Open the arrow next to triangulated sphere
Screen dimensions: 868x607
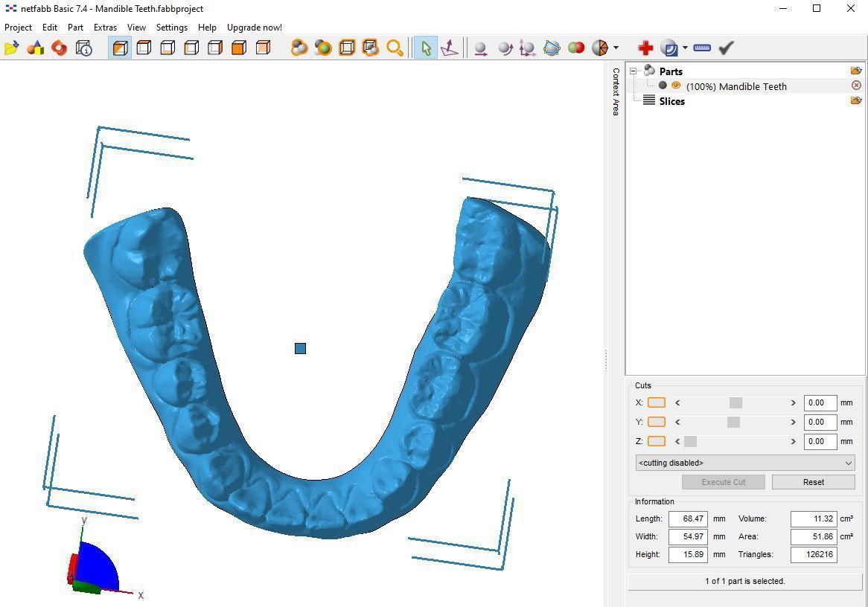616,48
